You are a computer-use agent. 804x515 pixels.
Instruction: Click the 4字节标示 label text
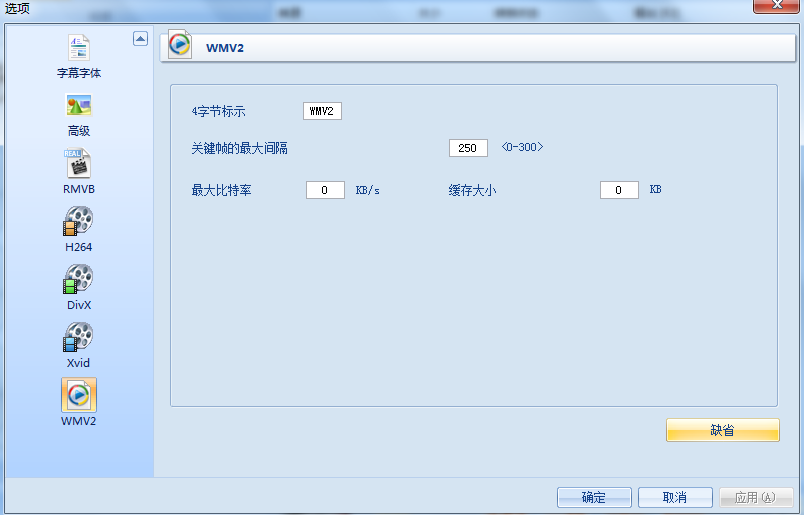[x=218, y=111]
